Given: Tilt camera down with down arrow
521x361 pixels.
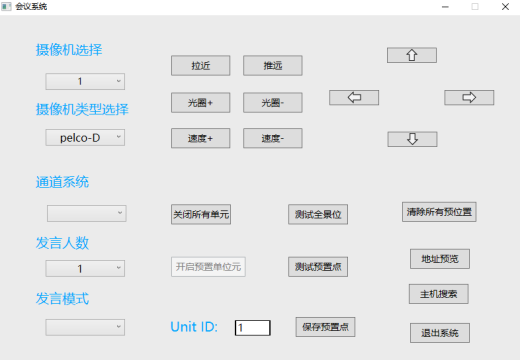Looking at the screenshot, I should point(412,139).
